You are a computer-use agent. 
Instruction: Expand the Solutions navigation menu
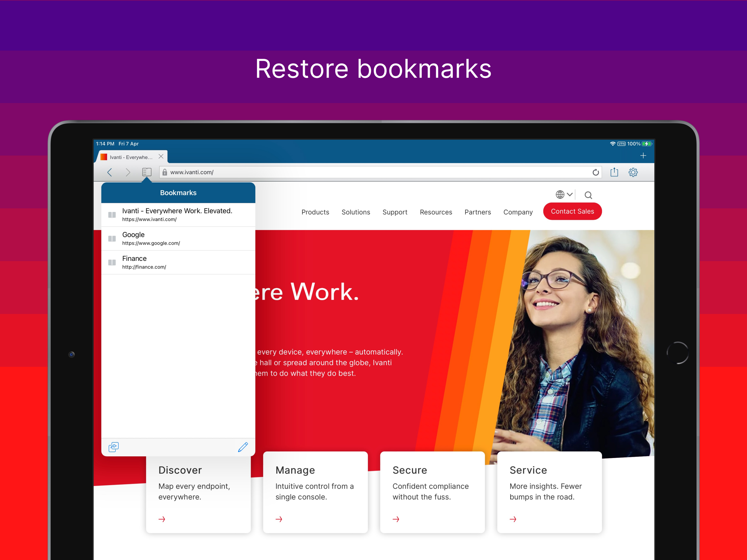356,212
